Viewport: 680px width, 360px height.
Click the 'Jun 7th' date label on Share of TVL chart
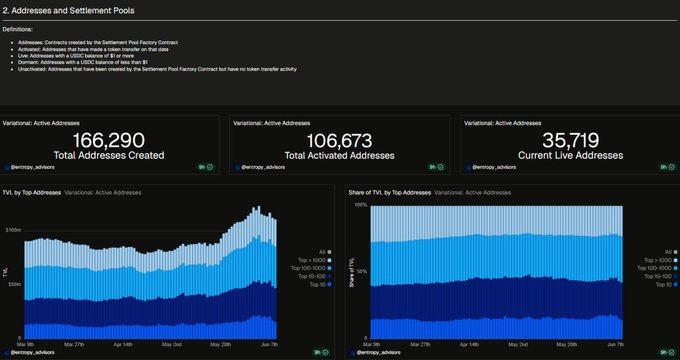click(x=615, y=344)
